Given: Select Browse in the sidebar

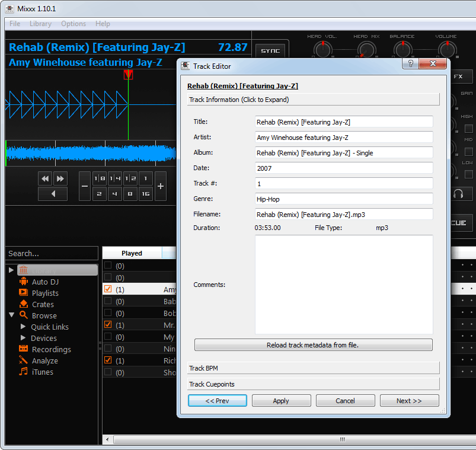Looking at the screenshot, I should pos(44,316).
